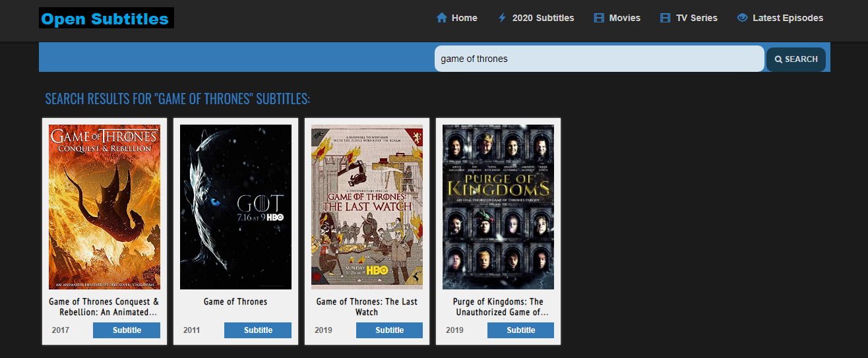Click the house icon beside Home
This screenshot has height=358, width=868.
442,18
